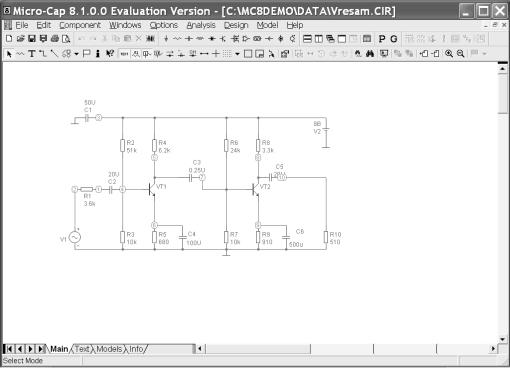
Task: Select the V1 sine source symbol
Action: 75,237
